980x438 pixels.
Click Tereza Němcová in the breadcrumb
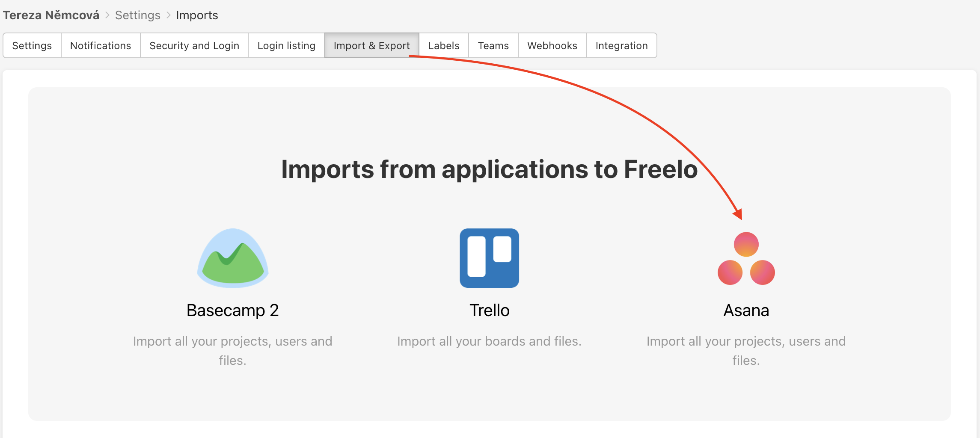click(51, 15)
